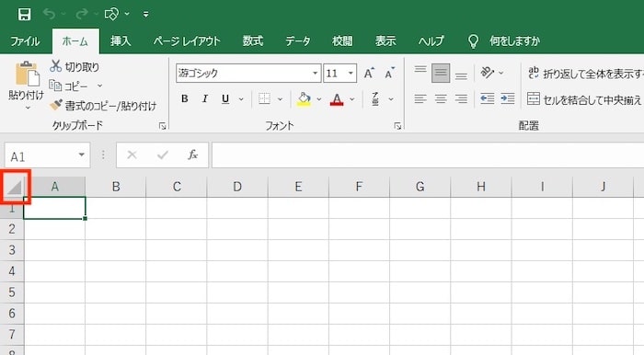
Task: Open the fill color dropdown arrow
Action: (x=319, y=99)
